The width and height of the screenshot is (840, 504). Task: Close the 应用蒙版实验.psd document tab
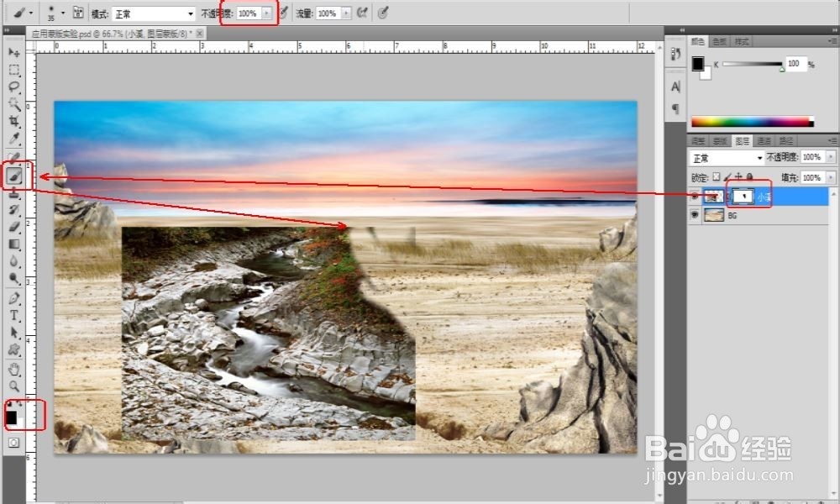pyautogui.click(x=199, y=34)
